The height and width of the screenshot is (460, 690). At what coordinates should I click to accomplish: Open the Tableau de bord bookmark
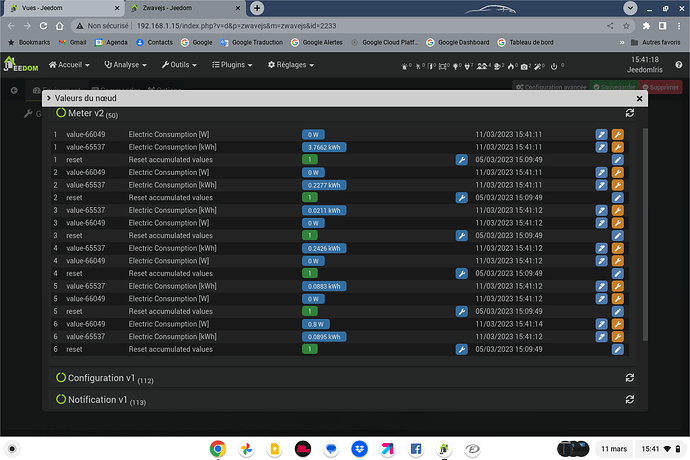pos(525,42)
